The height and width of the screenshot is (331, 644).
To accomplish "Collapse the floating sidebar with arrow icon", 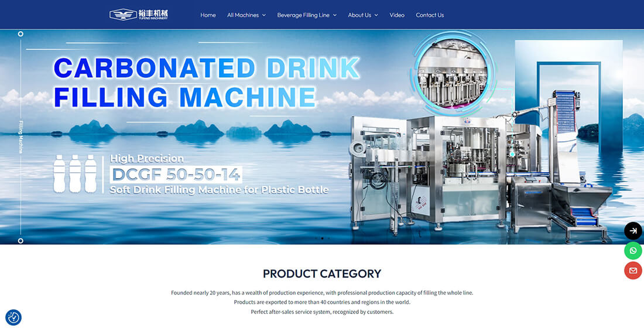I will pyautogui.click(x=633, y=231).
